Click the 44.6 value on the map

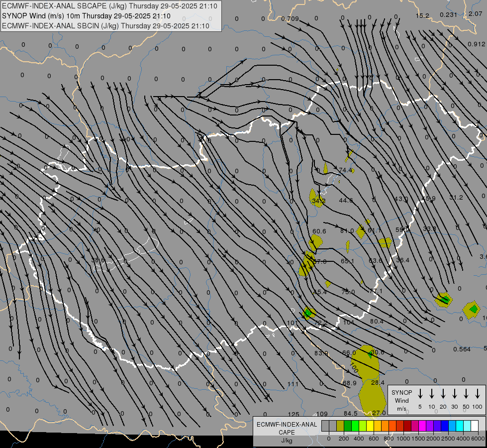pos(346,201)
